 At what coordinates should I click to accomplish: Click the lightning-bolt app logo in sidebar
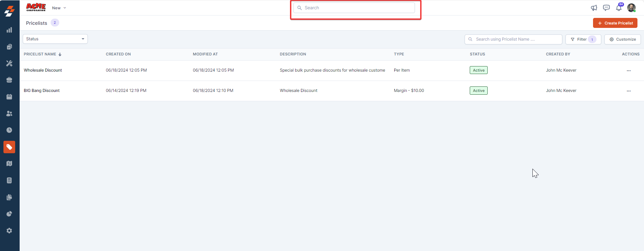pos(9,11)
